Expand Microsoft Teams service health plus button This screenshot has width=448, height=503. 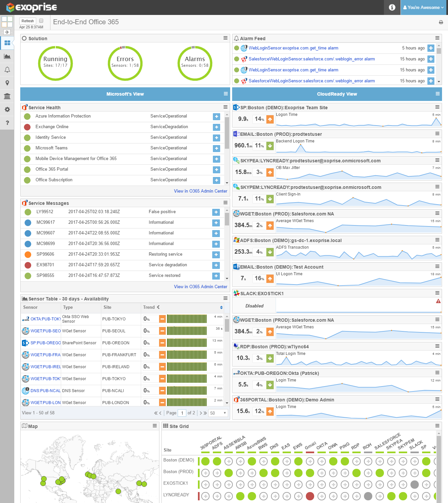(217, 148)
